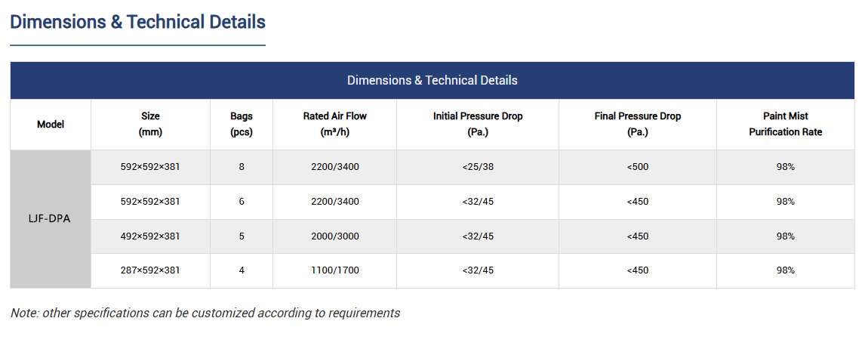The width and height of the screenshot is (868, 349).
Task: Click the <25/38 initial pressure cell
Action: pos(478,167)
